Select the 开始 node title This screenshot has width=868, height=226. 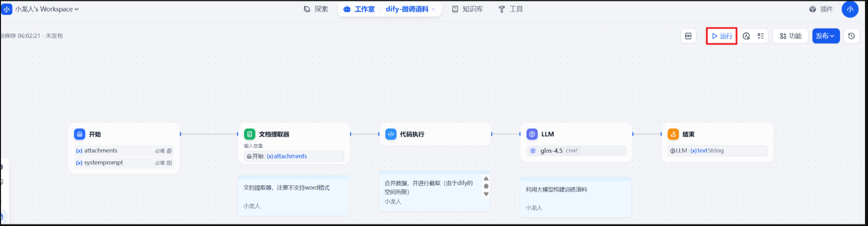click(x=95, y=134)
